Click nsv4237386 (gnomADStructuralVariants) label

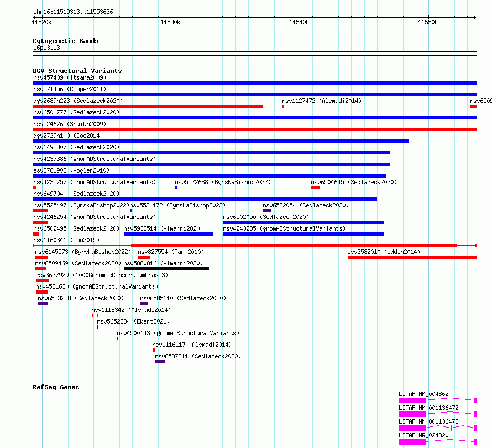(x=95, y=159)
